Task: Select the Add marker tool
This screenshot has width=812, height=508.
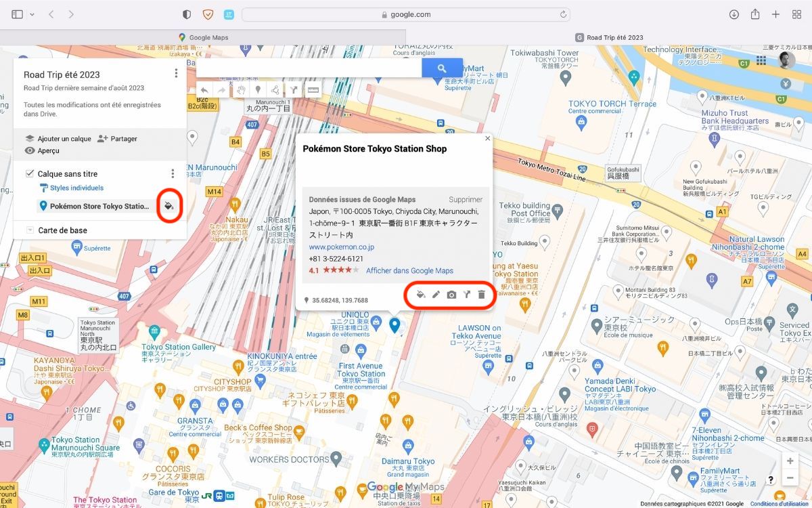Action: pyautogui.click(x=257, y=89)
